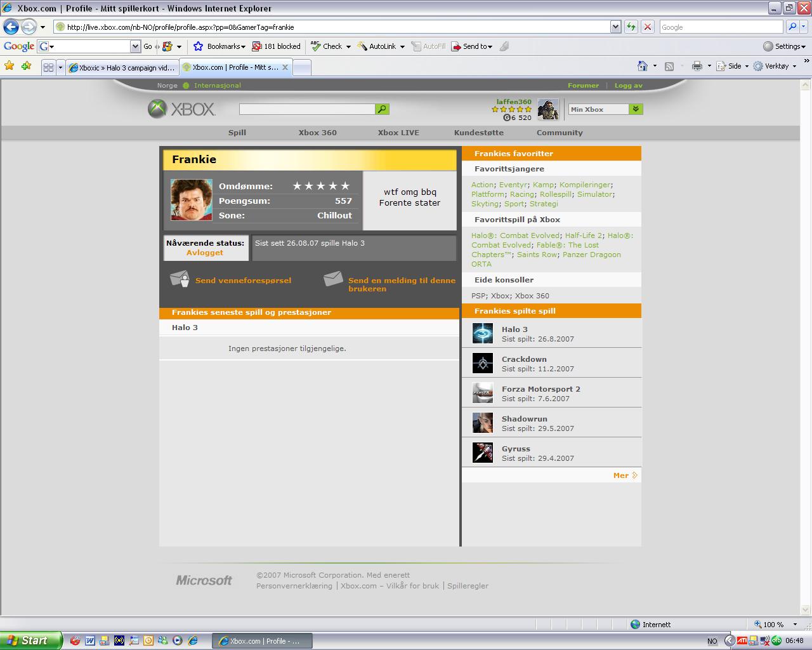Click the Xbox.com Profile taskbar button
The width and height of the screenshot is (812, 650).
point(263,640)
